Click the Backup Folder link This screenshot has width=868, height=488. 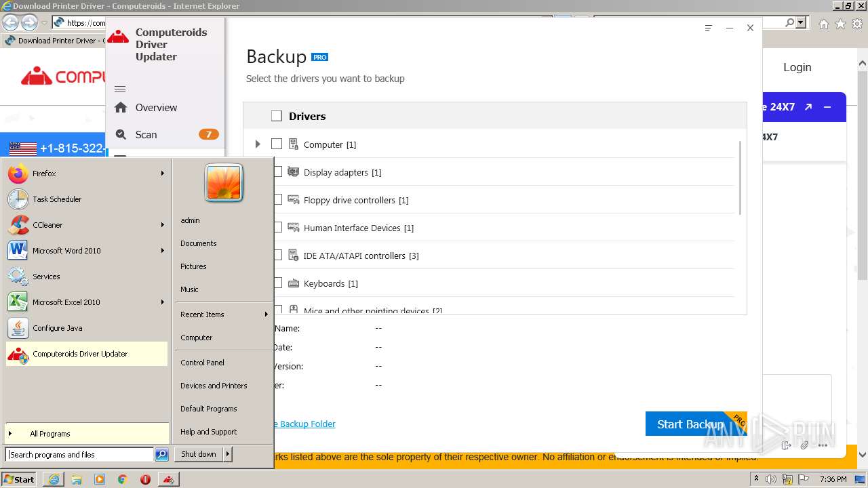tap(305, 424)
